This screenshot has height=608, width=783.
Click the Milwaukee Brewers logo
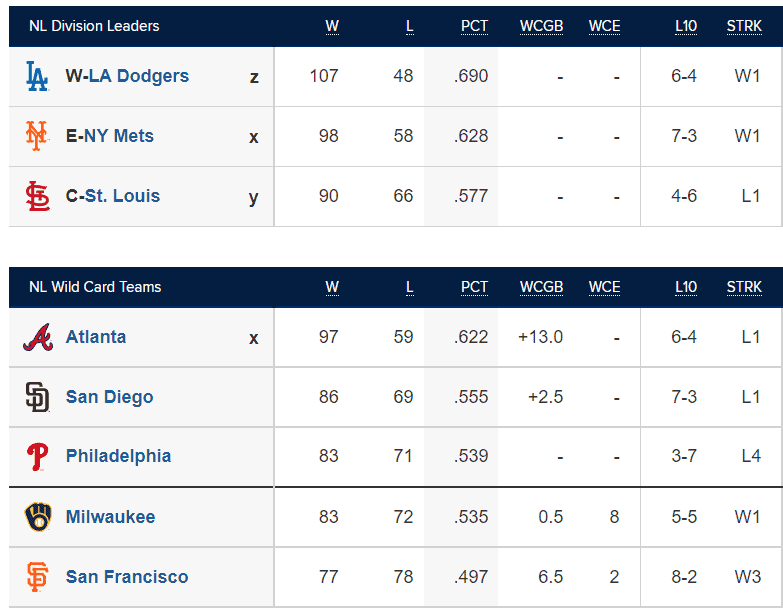pyautogui.click(x=38, y=517)
